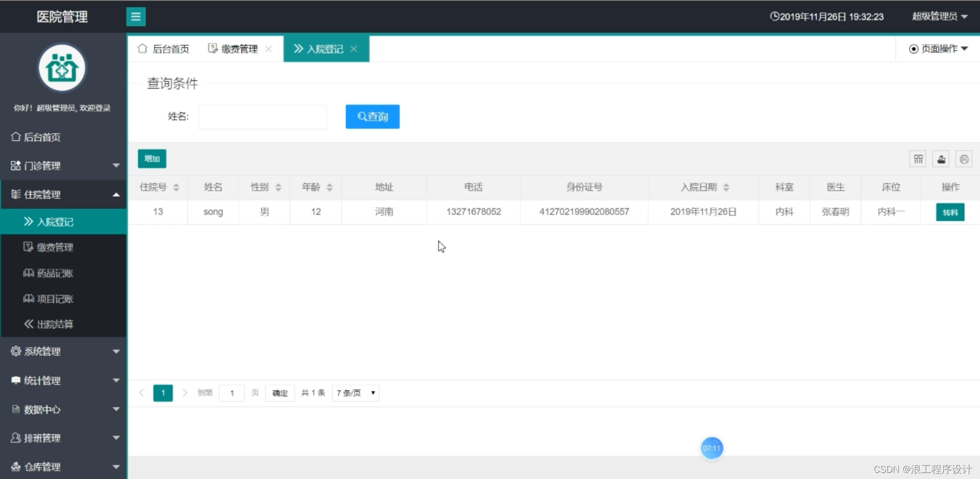This screenshot has width=980, height=479.
Task: Select 项目记账 in sidebar submenu
Action: coord(64,298)
